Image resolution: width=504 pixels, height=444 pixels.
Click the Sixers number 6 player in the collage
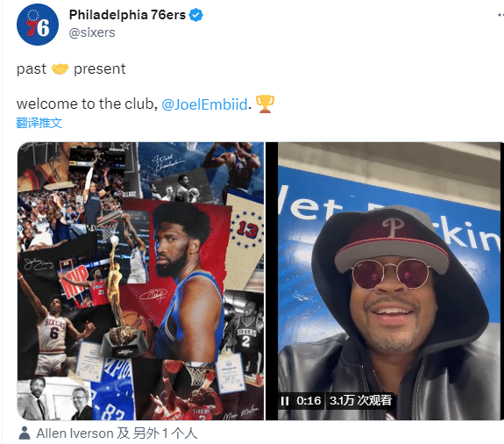click(54, 334)
